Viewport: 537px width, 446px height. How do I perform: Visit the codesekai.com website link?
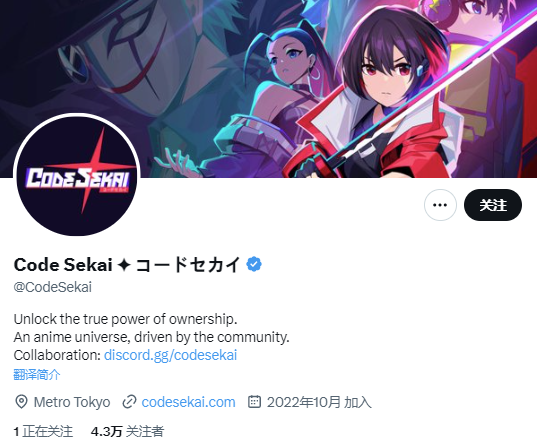[188, 402]
